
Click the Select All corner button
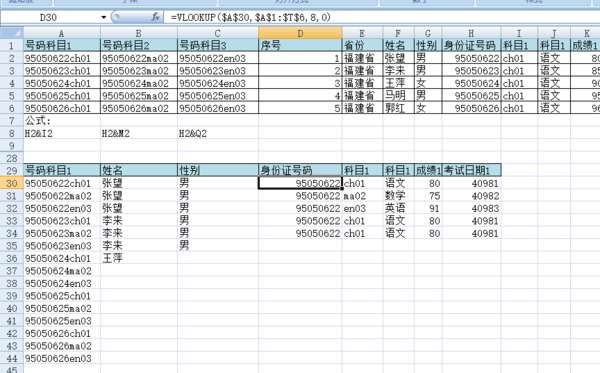click(11, 33)
